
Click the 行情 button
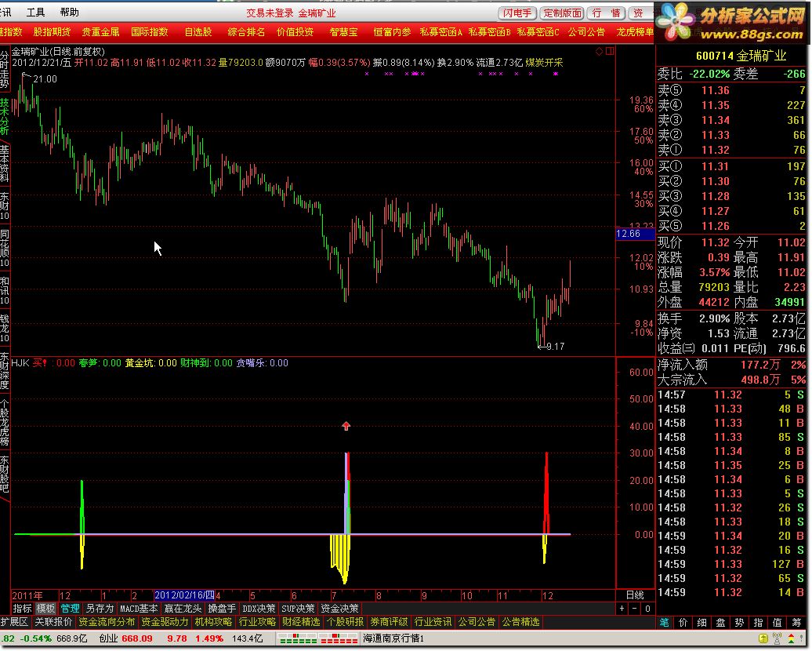click(x=607, y=13)
